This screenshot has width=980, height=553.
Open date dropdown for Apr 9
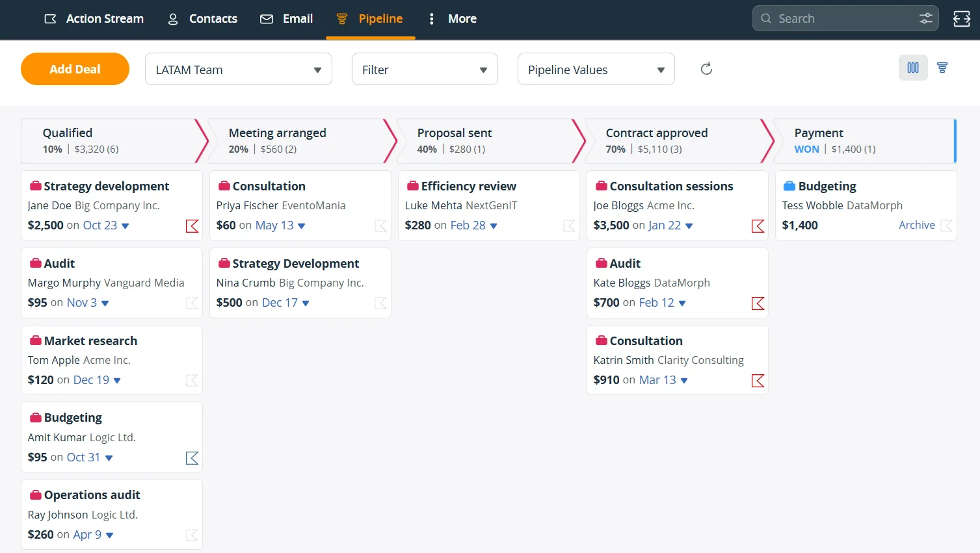tap(110, 535)
